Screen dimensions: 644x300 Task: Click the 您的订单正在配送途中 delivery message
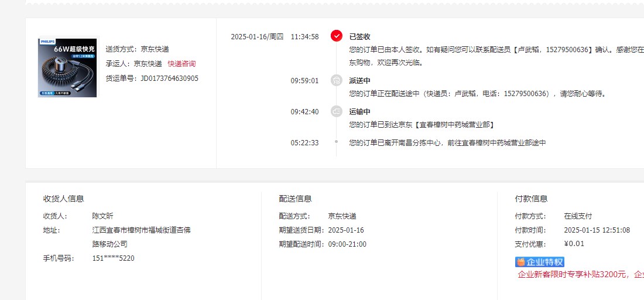(x=478, y=94)
